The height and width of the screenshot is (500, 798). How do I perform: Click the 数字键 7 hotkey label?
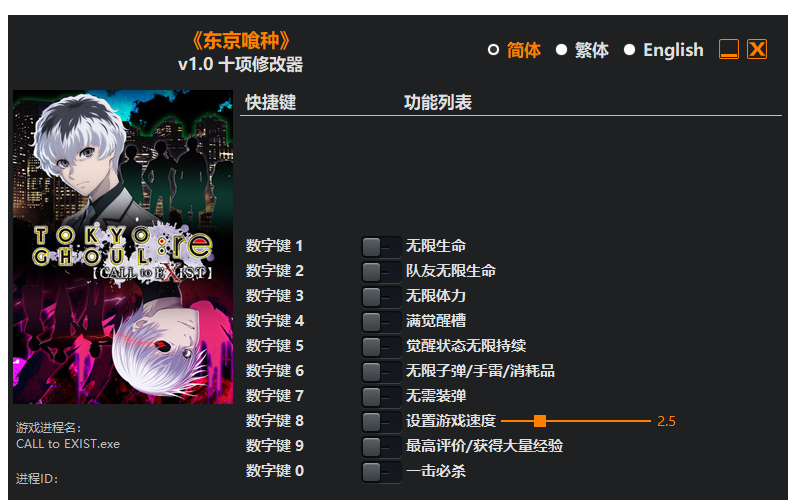pyautogui.click(x=274, y=396)
